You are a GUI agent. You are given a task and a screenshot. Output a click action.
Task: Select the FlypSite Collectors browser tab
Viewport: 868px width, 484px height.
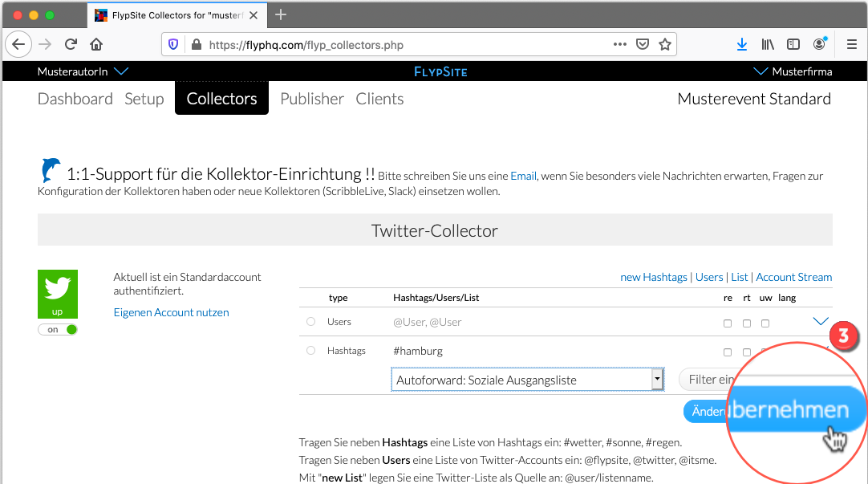pyautogui.click(x=177, y=15)
